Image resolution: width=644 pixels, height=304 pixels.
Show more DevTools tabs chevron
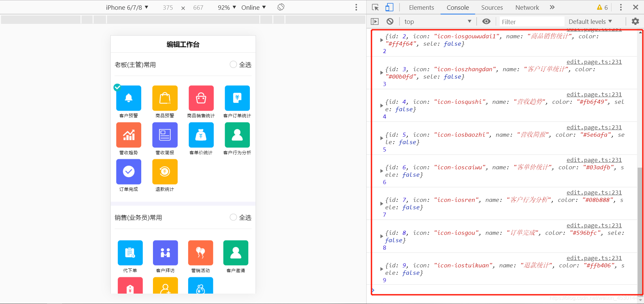(552, 7)
